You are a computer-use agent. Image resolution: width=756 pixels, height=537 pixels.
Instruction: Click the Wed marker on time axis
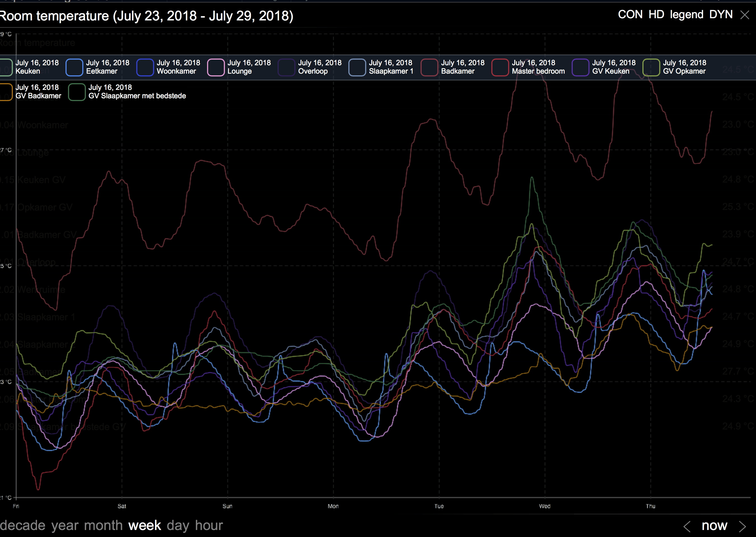pos(545,506)
